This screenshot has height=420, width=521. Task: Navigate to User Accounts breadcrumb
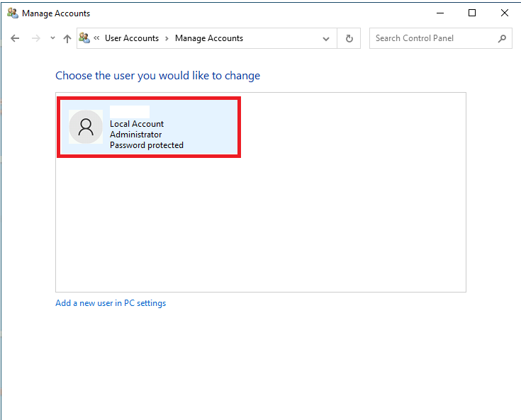coord(132,38)
